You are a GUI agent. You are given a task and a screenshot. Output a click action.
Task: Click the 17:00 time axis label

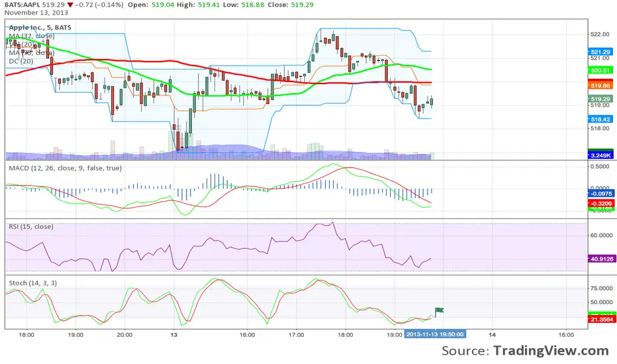coord(296,335)
